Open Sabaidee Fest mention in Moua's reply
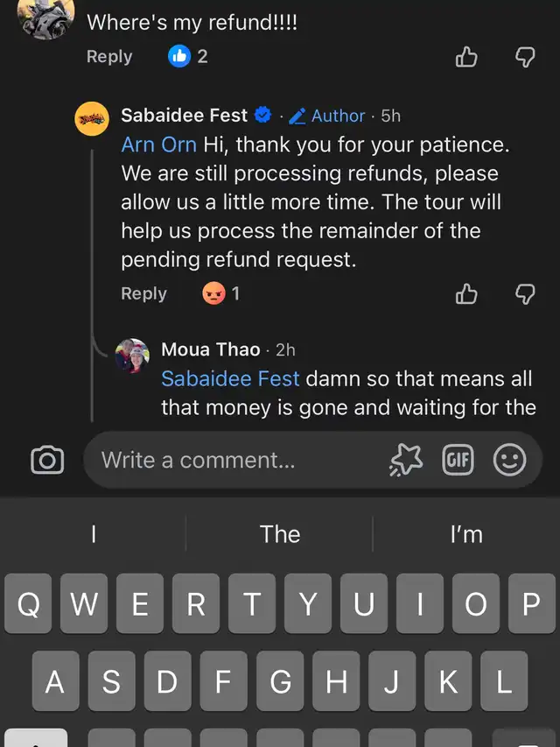The width and height of the screenshot is (560, 747). (230, 379)
